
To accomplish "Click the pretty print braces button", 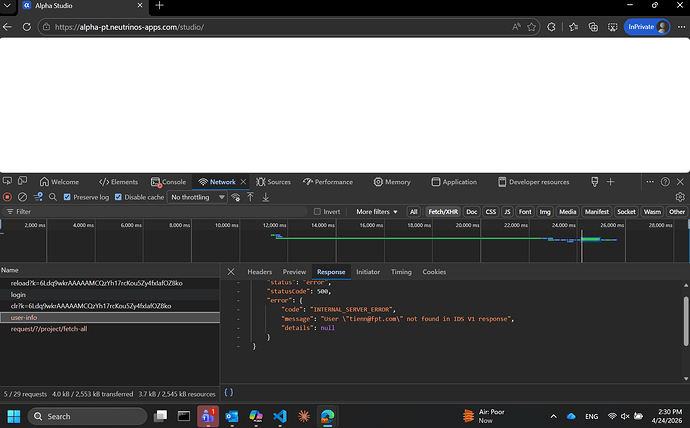I will [x=229, y=392].
